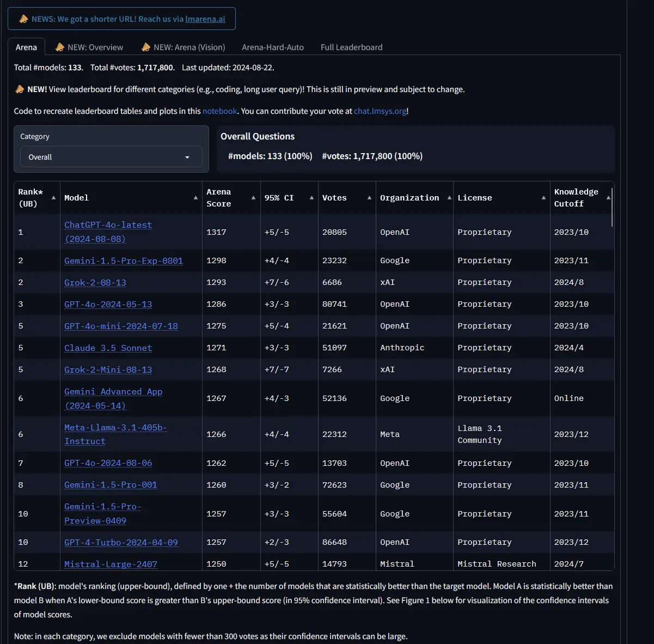Select the votes count 20805
The image size is (654, 644).
(x=334, y=232)
